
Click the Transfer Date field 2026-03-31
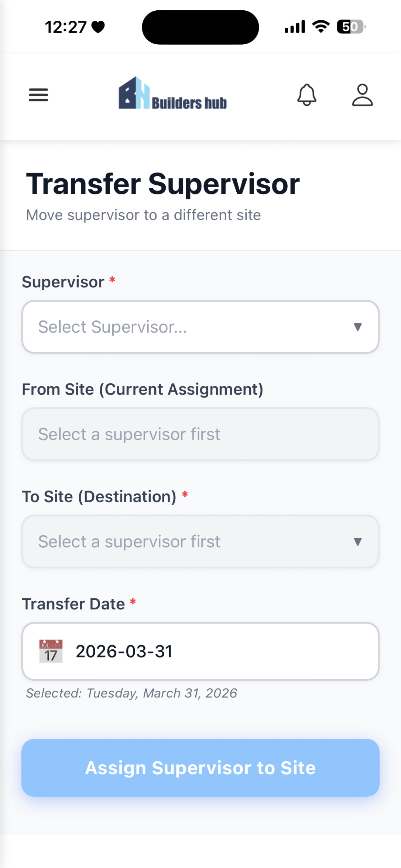(200, 651)
